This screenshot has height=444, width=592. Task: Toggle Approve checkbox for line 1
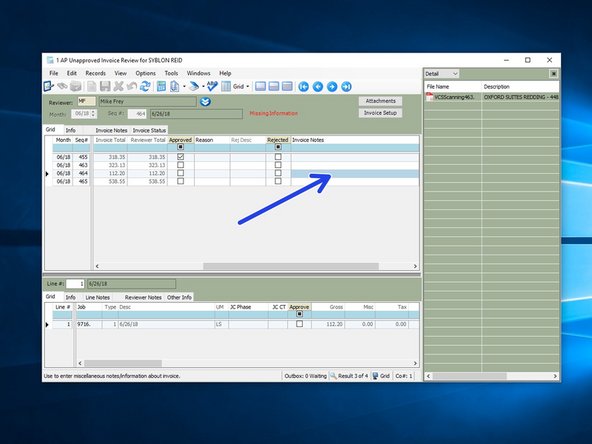(x=299, y=324)
